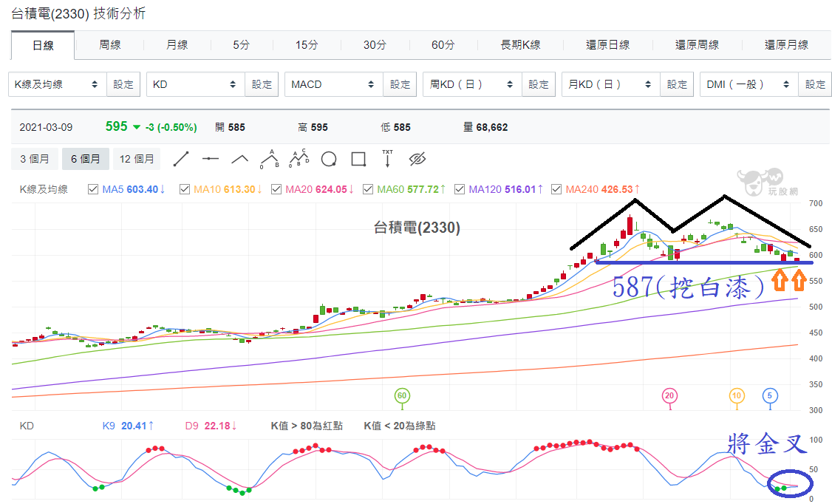Click the 台積電(2330) 技術分析 page title
The width and height of the screenshot is (832, 504).
[78, 13]
